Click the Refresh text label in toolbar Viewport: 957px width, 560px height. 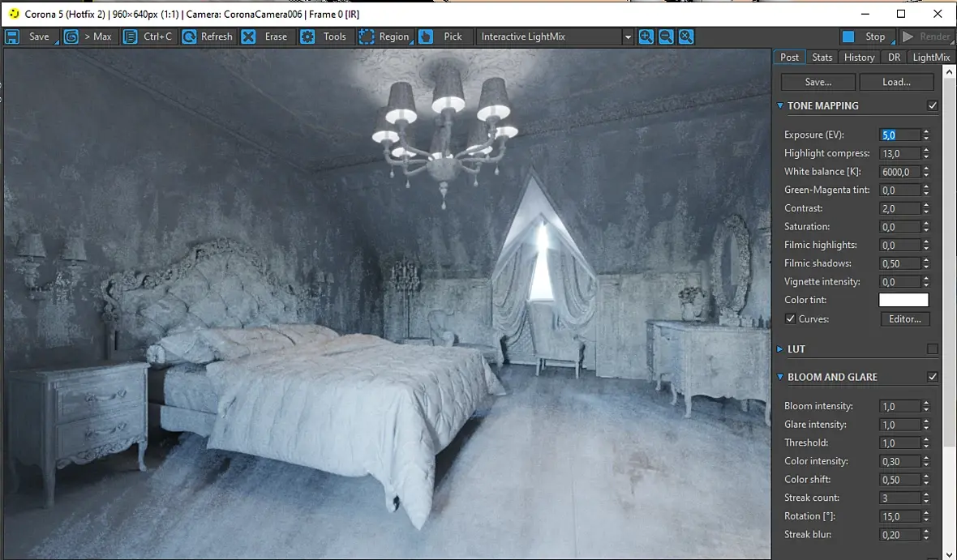[x=217, y=36]
